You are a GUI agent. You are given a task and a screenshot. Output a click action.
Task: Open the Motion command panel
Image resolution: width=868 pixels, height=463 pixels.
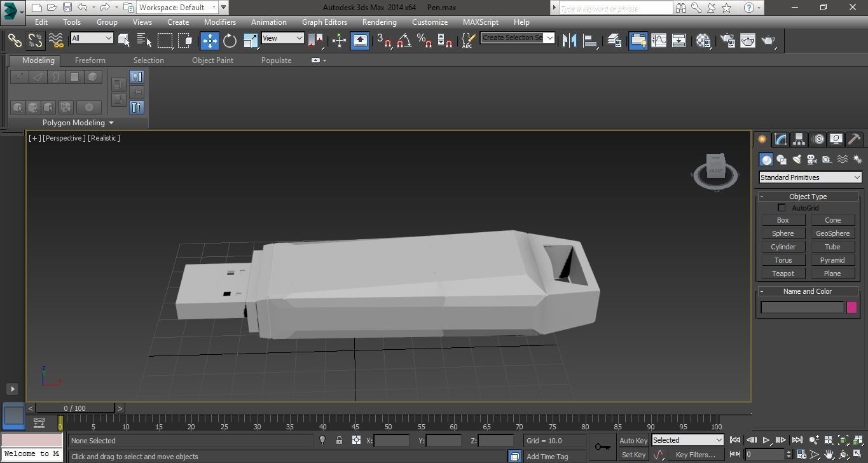point(818,139)
